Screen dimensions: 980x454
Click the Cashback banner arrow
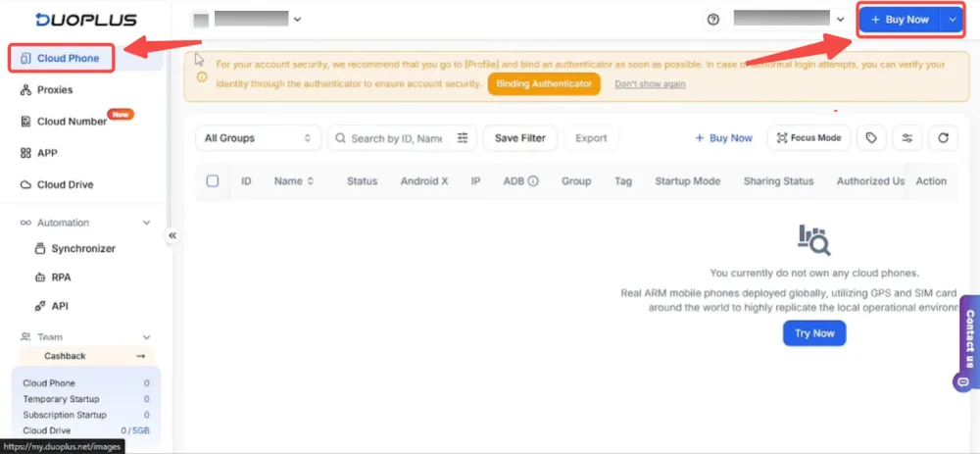click(140, 356)
